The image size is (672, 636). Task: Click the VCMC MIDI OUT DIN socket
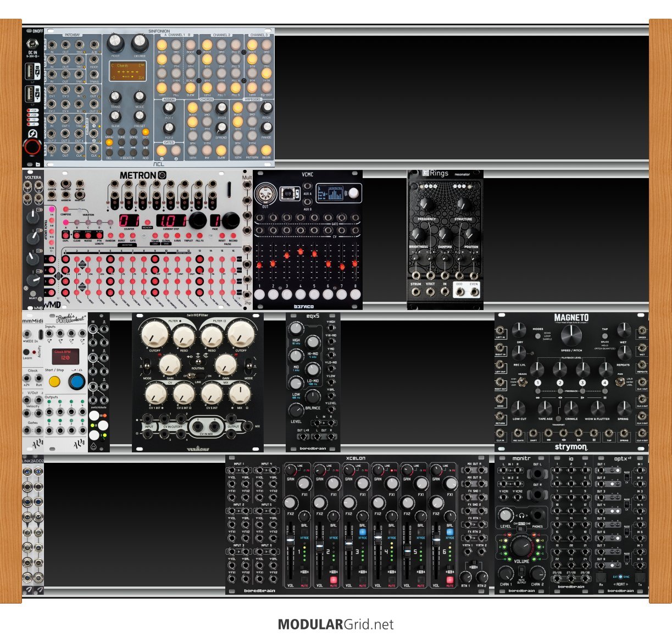coord(265,195)
